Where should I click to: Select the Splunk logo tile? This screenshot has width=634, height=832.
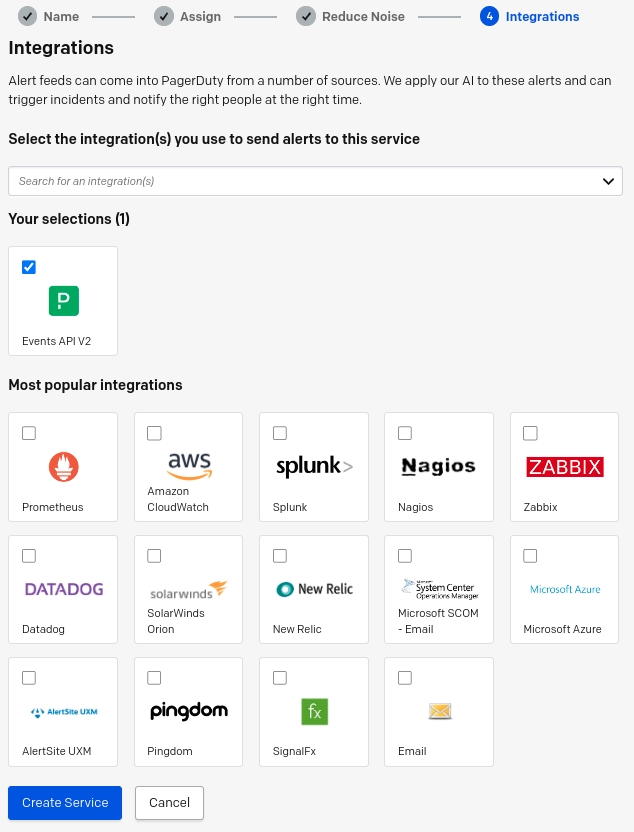pos(314,466)
